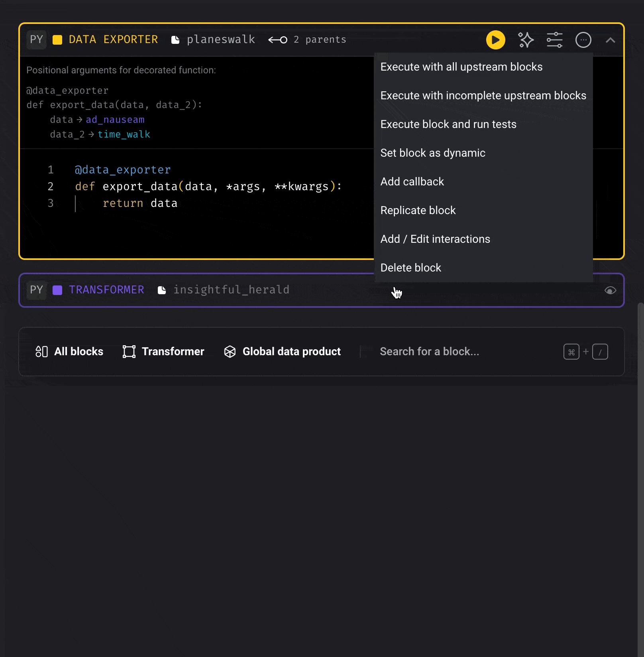Open the block settings sliders icon

click(x=554, y=40)
